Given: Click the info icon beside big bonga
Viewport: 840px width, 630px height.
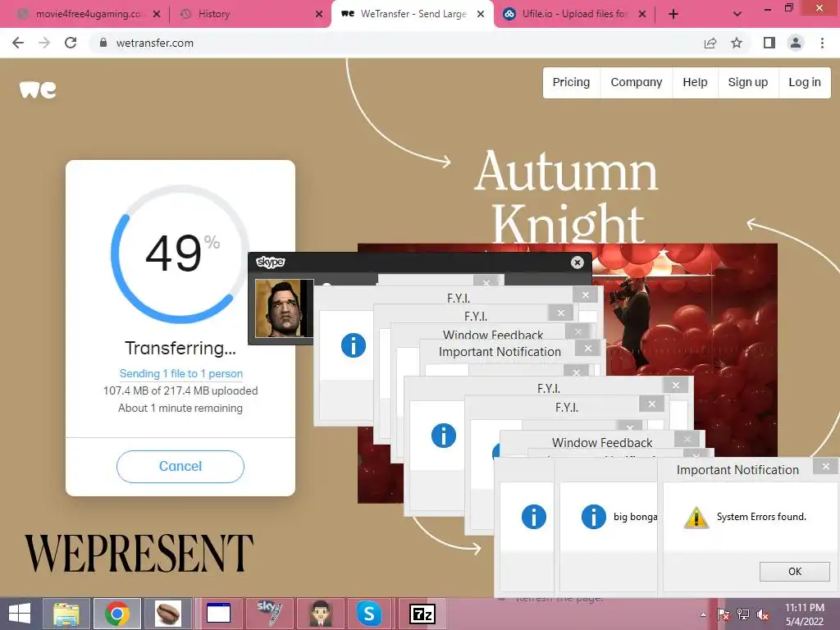Looking at the screenshot, I should (594, 517).
